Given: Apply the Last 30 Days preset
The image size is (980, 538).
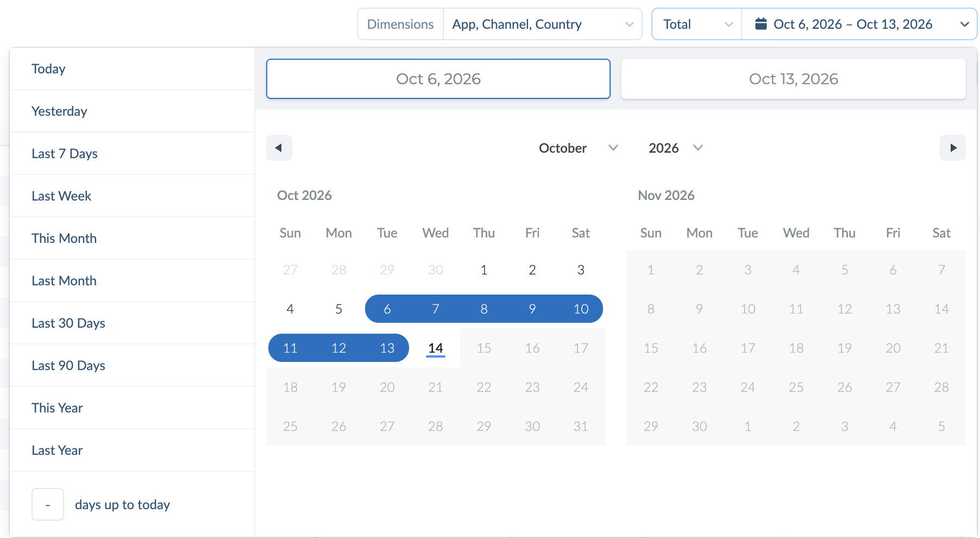Looking at the screenshot, I should coord(132,323).
